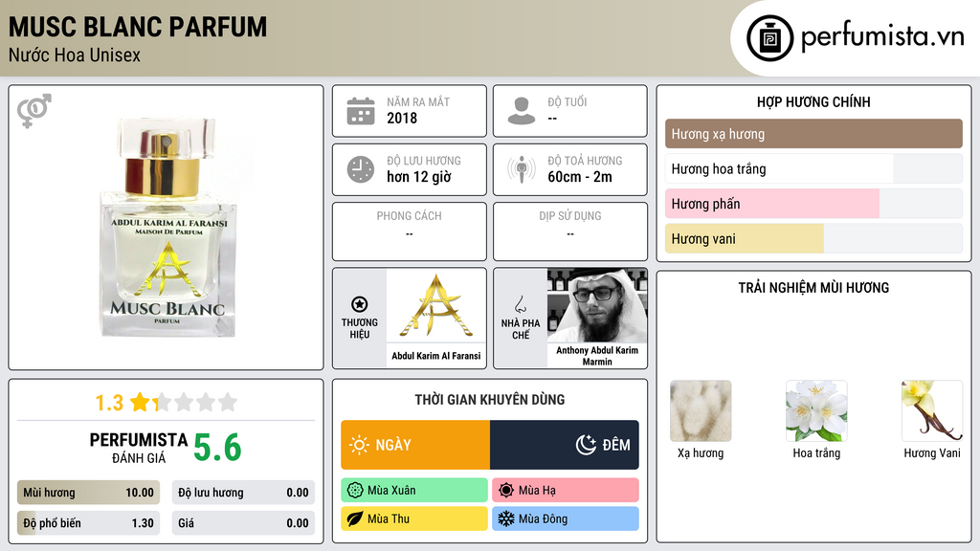Image resolution: width=980 pixels, height=551 pixels.
Task: Click the unisex gender symbol icon
Action: (33, 111)
